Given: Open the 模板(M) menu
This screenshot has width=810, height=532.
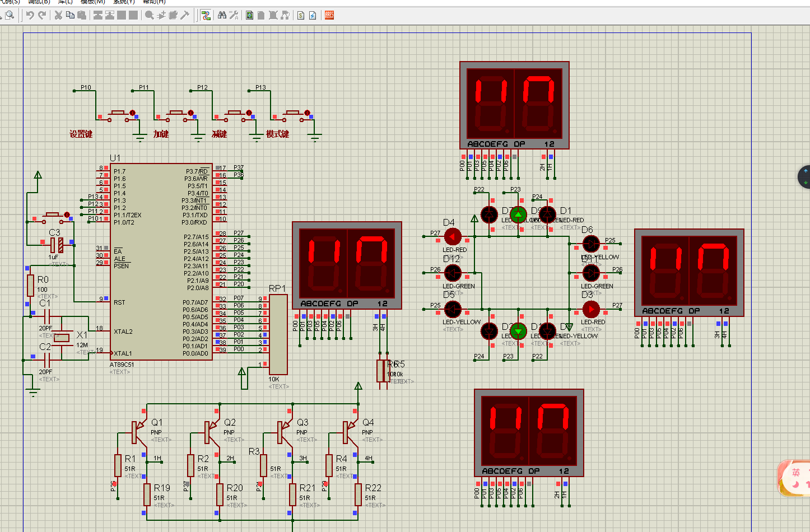Looking at the screenshot, I should [92, 2].
